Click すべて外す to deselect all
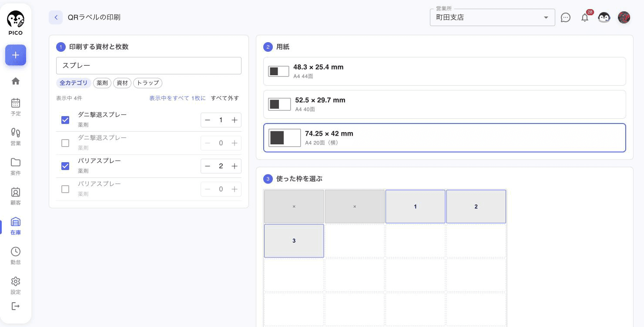644x327 pixels. (225, 98)
